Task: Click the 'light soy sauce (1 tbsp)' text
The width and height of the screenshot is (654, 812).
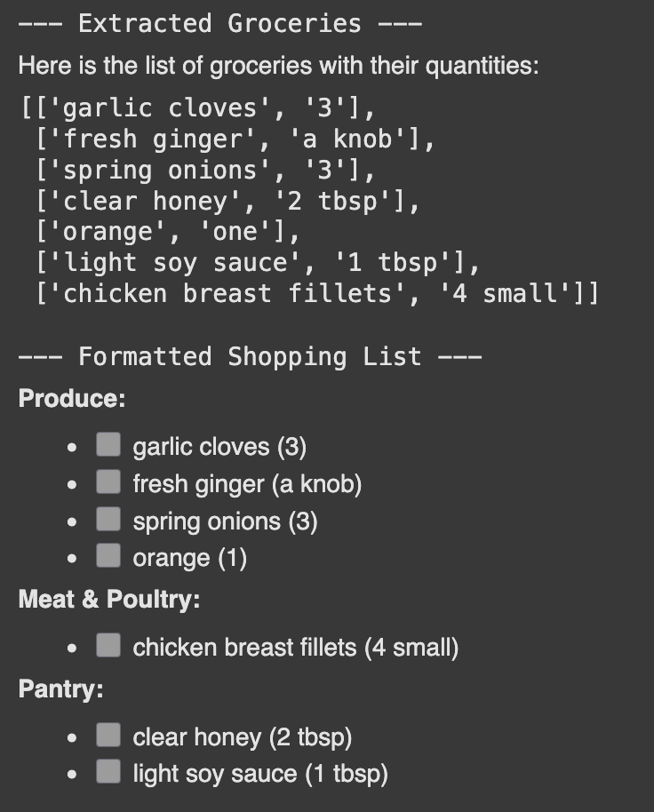Action: tap(260, 774)
